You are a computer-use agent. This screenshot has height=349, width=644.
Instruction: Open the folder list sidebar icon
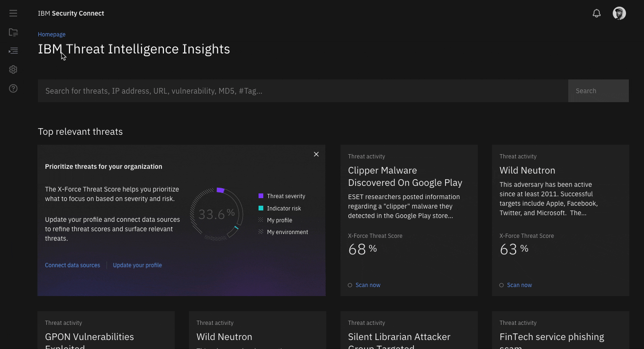[x=13, y=32]
